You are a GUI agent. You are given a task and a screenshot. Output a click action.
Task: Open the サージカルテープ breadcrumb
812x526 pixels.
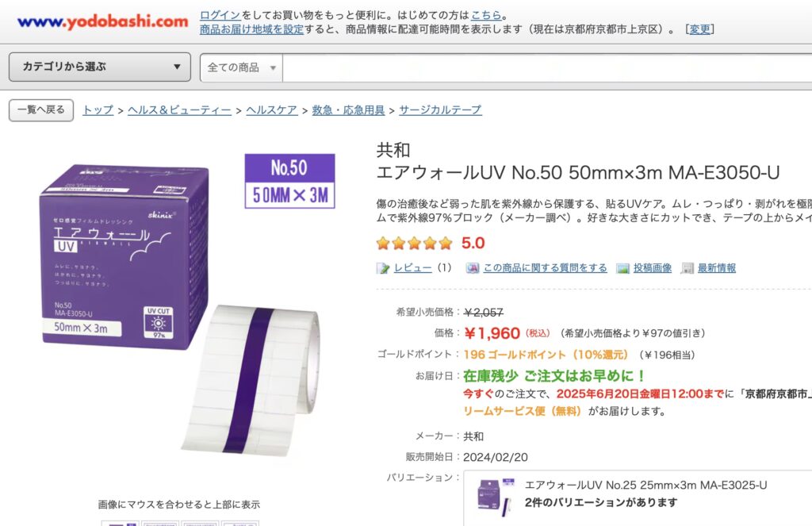(x=440, y=109)
